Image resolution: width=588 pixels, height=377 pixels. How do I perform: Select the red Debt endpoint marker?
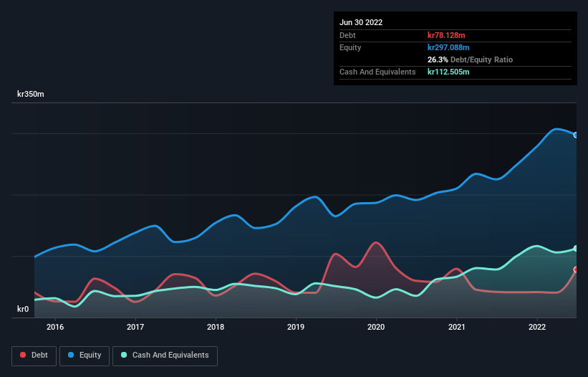pyautogui.click(x=575, y=269)
